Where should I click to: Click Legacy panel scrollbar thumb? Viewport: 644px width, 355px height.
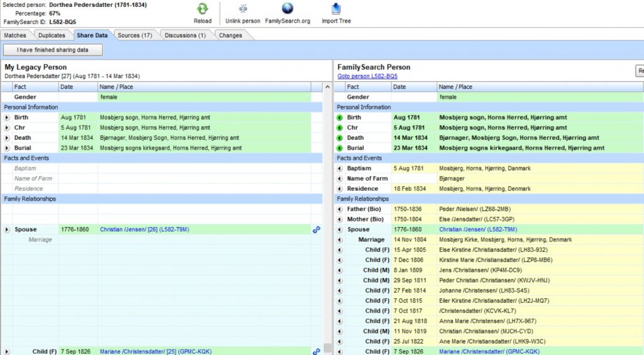[x=327, y=347]
